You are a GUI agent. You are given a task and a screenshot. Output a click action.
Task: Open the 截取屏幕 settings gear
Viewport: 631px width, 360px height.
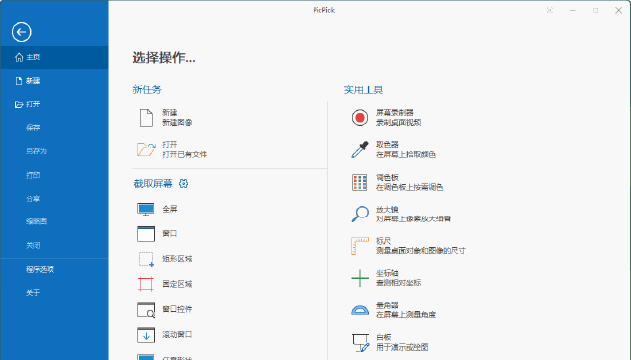(x=184, y=184)
